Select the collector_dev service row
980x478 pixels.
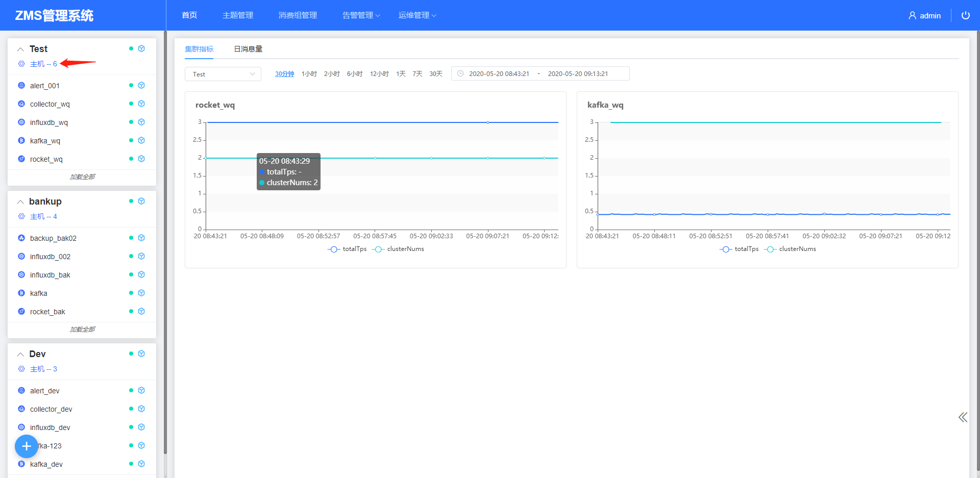coord(82,409)
